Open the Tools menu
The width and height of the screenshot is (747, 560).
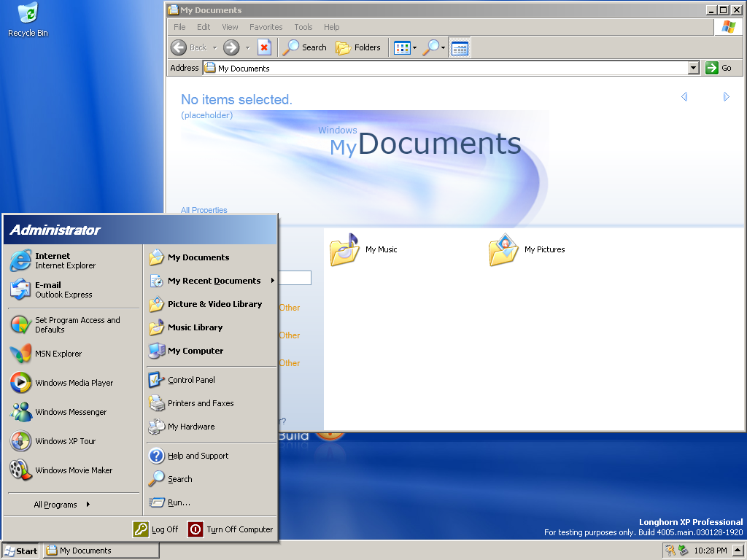303,27
